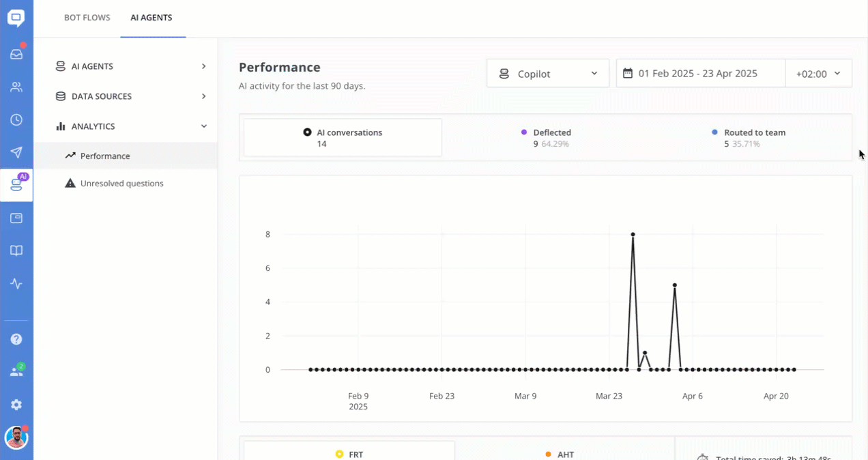Open the paper plane campaigns icon
868x460 pixels.
(16, 152)
